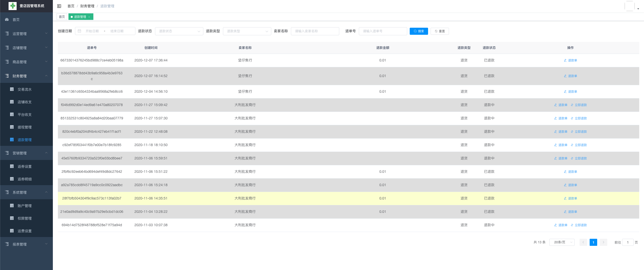The image size is (644, 270).
Task: Collapse 财务管理 sidebar menu
Action: [26, 76]
